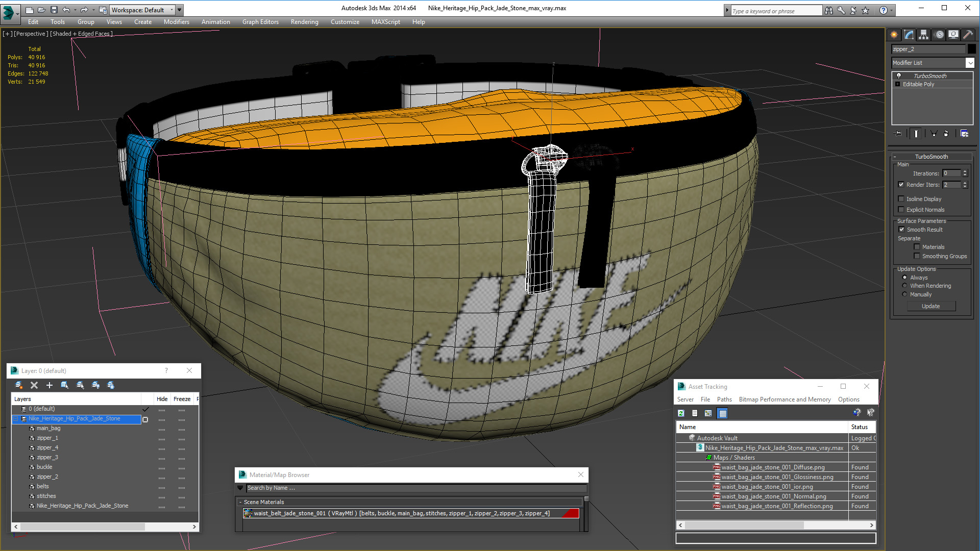Undo the last action with the arrow icon
980x551 pixels.
click(66, 10)
